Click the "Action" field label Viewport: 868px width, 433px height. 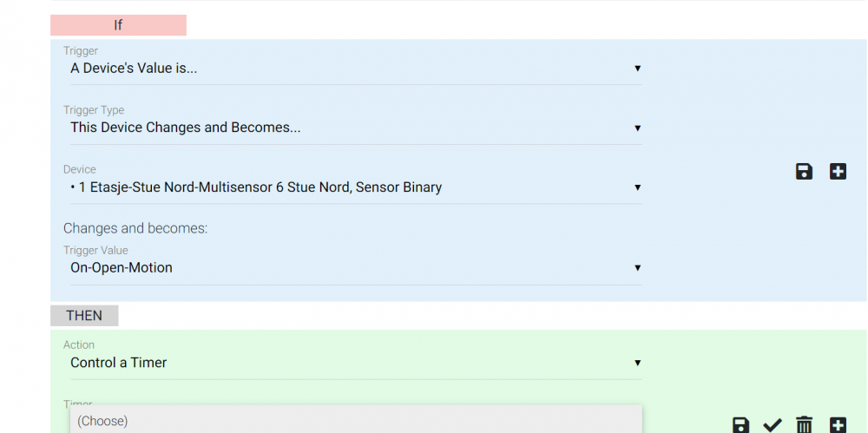(79, 344)
